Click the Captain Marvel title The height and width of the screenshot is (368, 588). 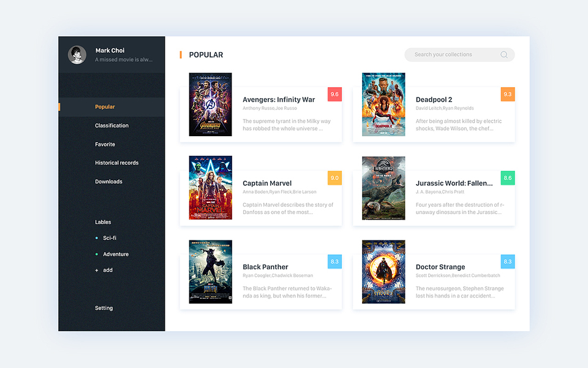267,183
